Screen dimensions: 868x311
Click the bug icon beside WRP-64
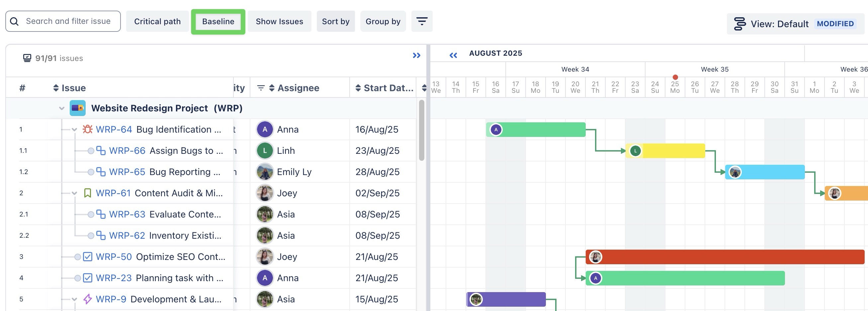[88, 129]
